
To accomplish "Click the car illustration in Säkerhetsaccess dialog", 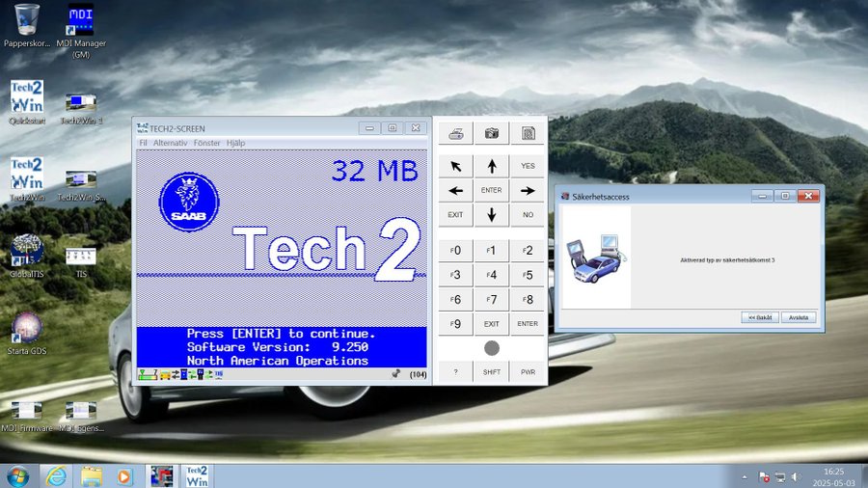I will click(x=597, y=258).
